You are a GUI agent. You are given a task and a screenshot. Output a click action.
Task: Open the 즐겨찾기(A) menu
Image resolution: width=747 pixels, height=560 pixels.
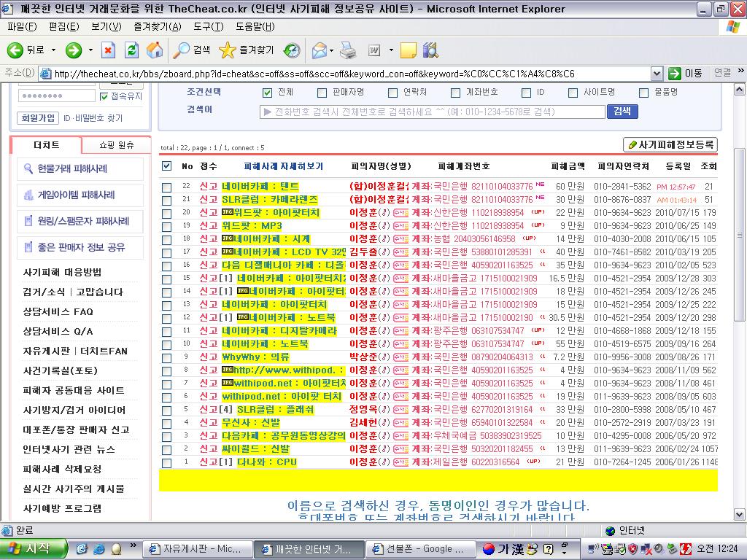pos(157,26)
